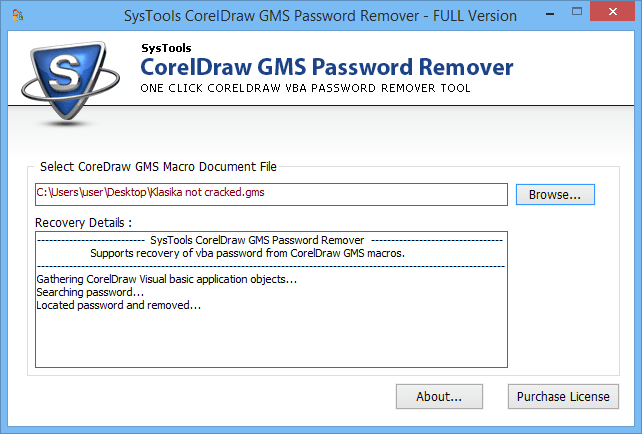The image size is (642, 434).
Task: Click the 'Select CoreDraw GMS Macro Document File' label
Action: tap(158, 166)
